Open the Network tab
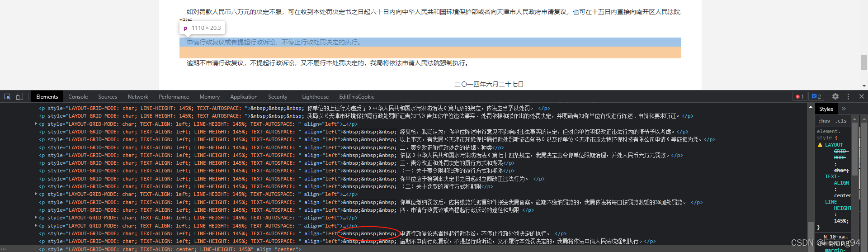Image resolution: width=868 pixels, height=252 pixels. [x=138, y=97]
